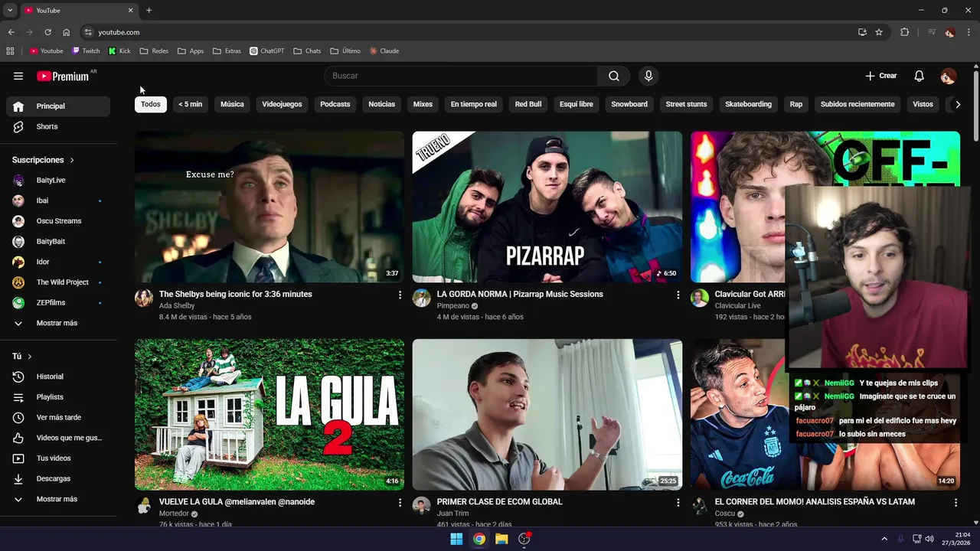Viewport: 980px width, 551px height.
Task: Open Oscu Streams channel subscription
Action: pos(58,221)
